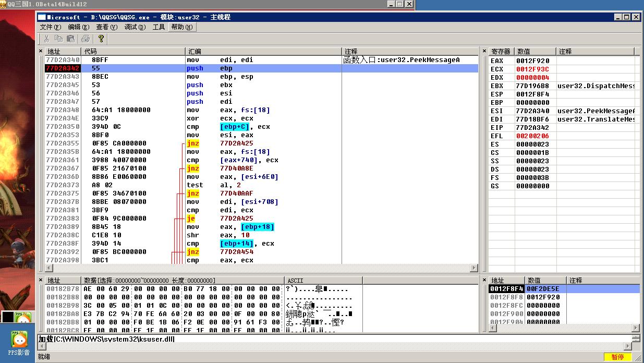Click the yellow Help question mark icon
644x363 pixels.
pyautogui.click(x=101, y=39)
